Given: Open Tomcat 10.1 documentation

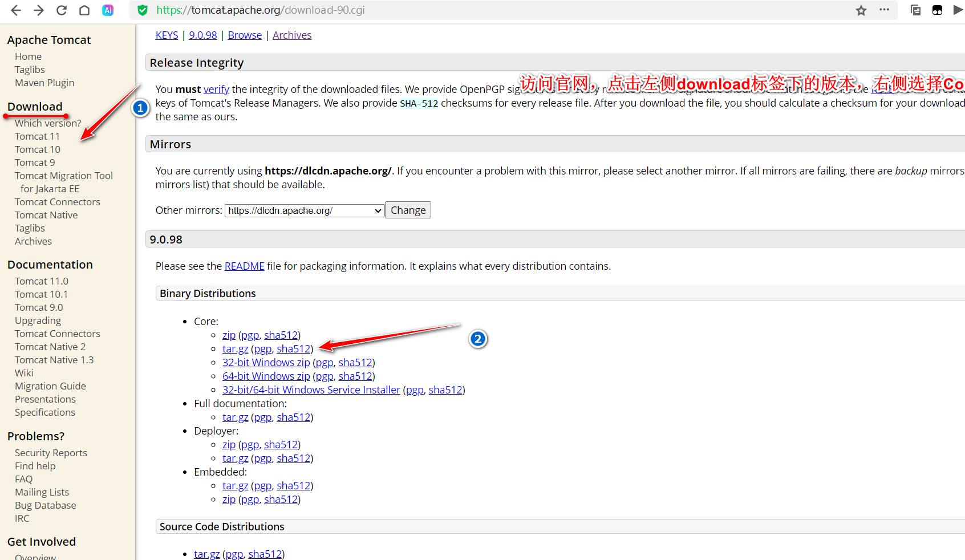Looking at the screenshot, I should [41, 294].
